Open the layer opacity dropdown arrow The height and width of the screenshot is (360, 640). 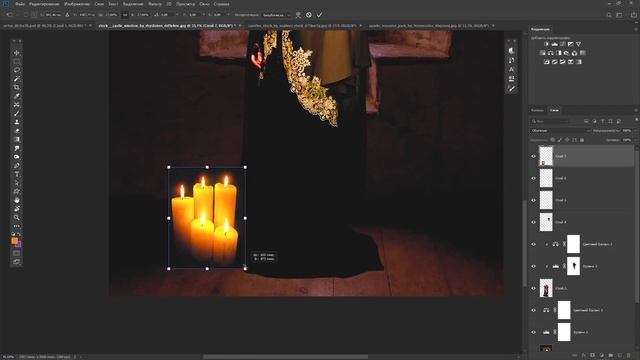click(x=635, y=131)
